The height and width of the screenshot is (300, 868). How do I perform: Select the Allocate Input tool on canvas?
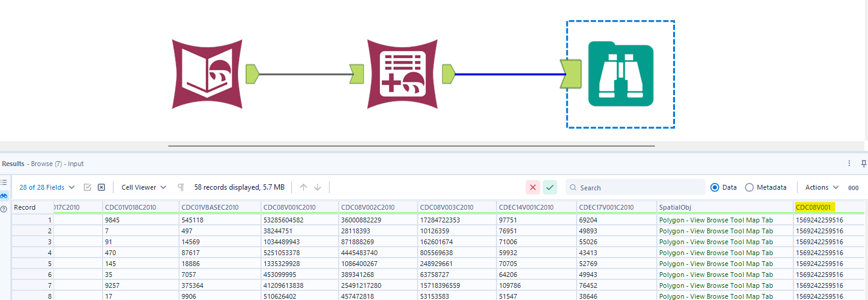208,75
